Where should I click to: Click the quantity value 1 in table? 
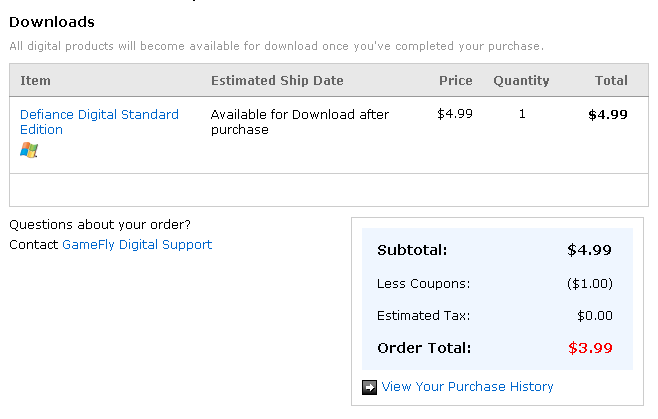[522, 114]
